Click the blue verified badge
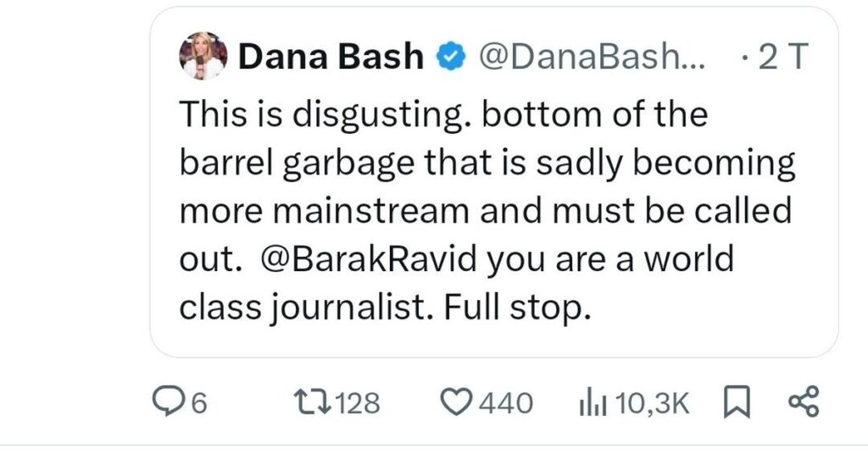The image size is (868, 454). [453, 58]
